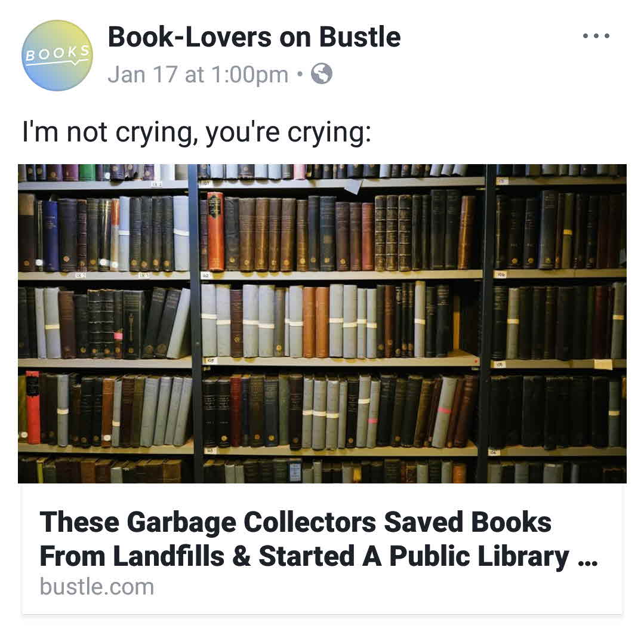Click the globe public audience icon
Screen dimensions: 644x644
pyautogui.click(x=321, y=74)
